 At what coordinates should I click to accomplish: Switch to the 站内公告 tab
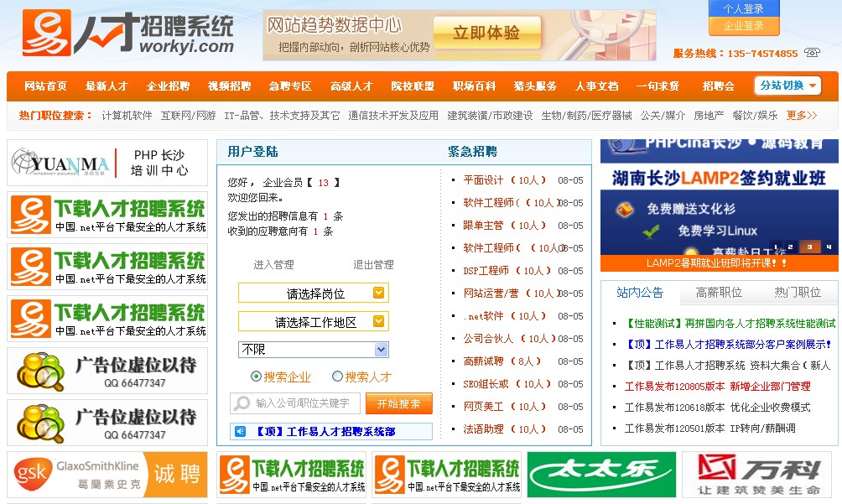[640, 293]
